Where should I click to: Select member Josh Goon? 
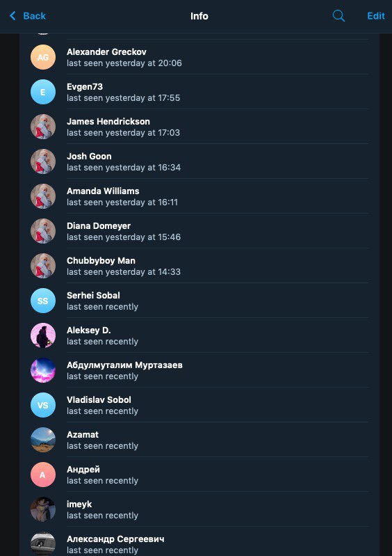199,161
